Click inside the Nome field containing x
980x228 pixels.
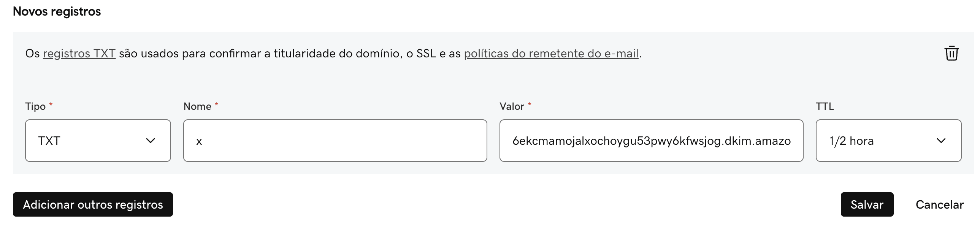pos(335,140)
